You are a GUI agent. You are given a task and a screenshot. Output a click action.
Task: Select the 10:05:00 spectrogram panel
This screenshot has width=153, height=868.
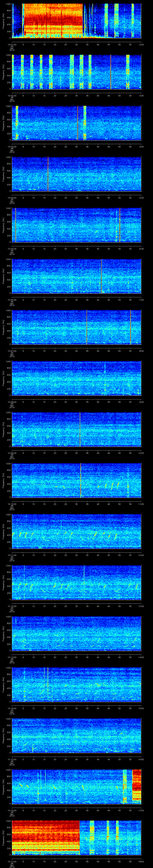click(76, 225)
